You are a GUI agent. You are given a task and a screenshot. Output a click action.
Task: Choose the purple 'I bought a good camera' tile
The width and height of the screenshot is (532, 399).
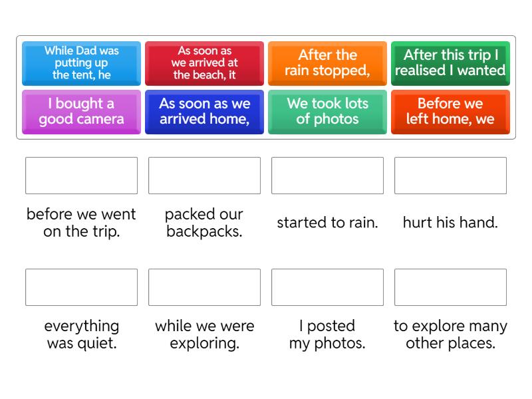(x=81, y=112)
